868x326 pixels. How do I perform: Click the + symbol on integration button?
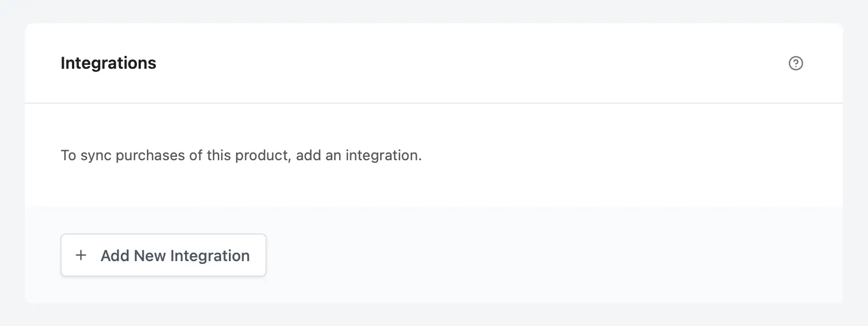81,255
